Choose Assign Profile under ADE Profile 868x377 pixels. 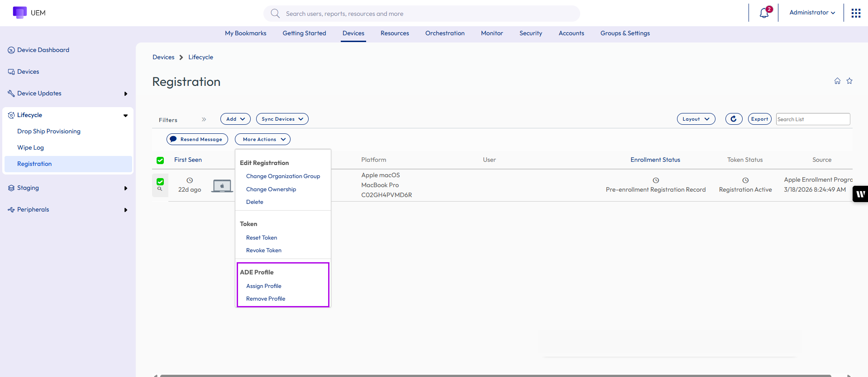264,286
